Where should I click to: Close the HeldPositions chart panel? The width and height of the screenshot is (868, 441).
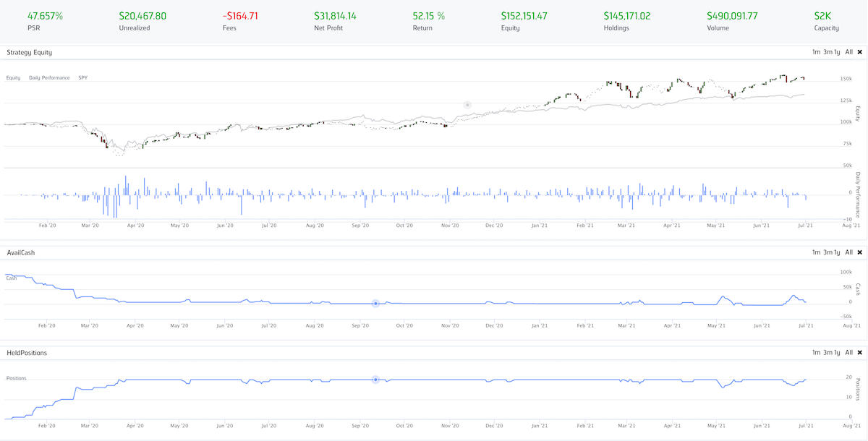tap(859, 352)
